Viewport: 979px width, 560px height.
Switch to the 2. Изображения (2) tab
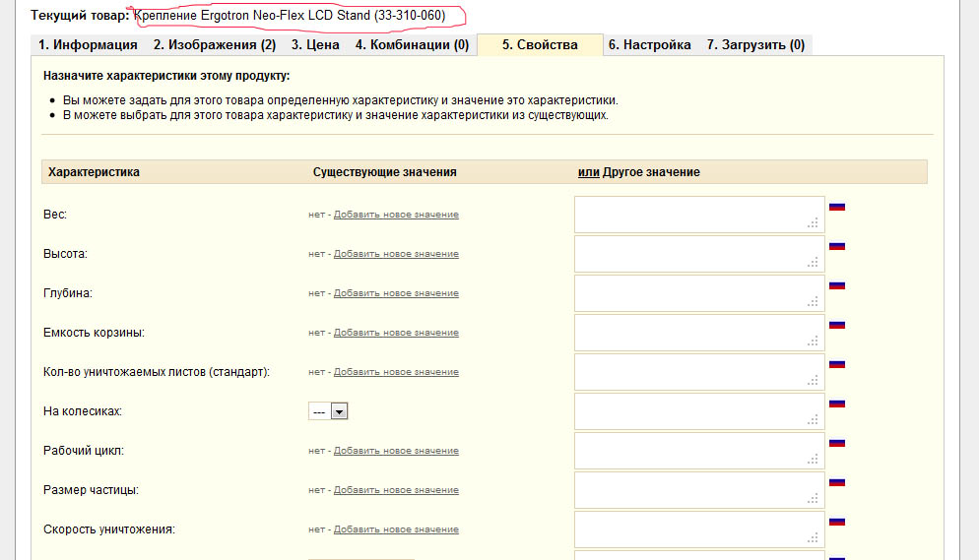215,45
